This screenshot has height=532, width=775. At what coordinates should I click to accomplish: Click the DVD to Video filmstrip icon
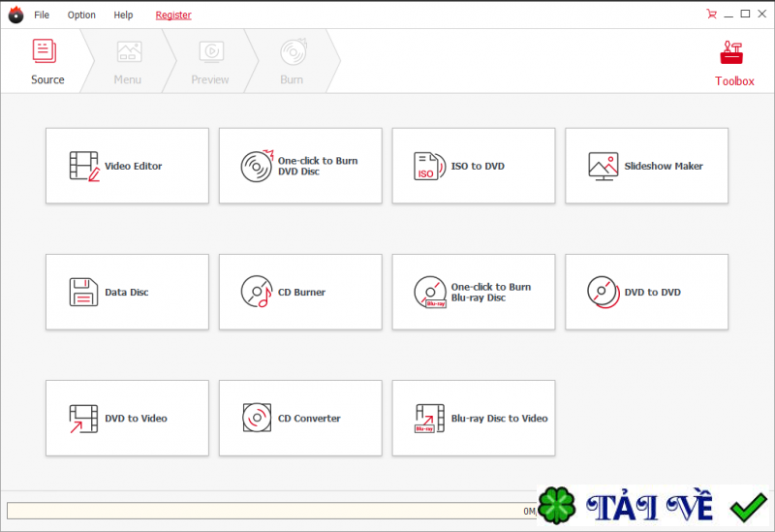(83, 419)
